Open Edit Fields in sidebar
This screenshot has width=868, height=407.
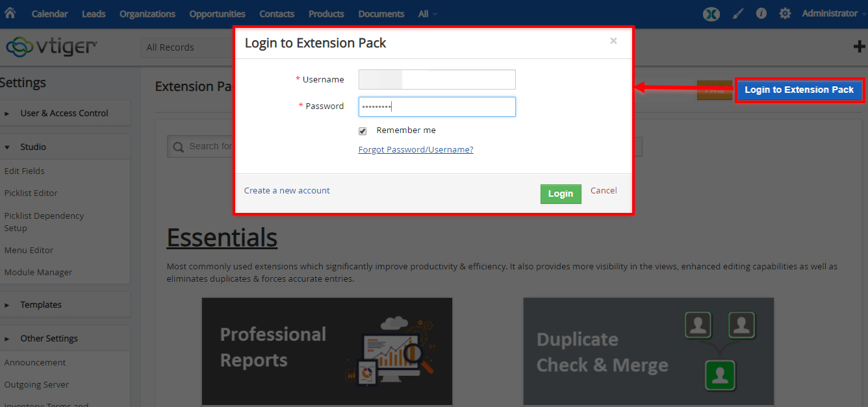(25, 171)
